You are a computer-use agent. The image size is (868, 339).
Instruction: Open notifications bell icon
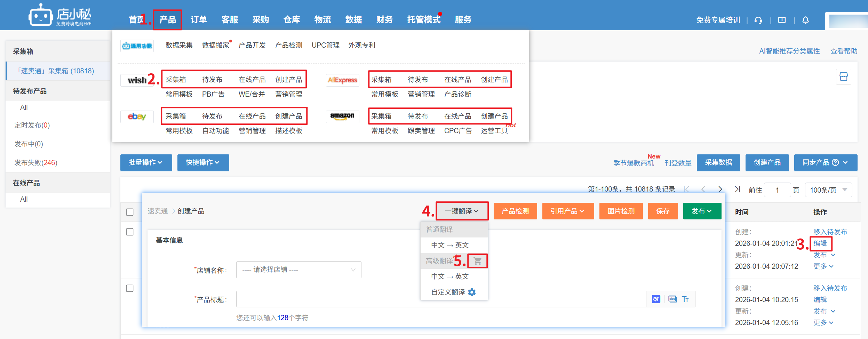(x=805, y=20)
